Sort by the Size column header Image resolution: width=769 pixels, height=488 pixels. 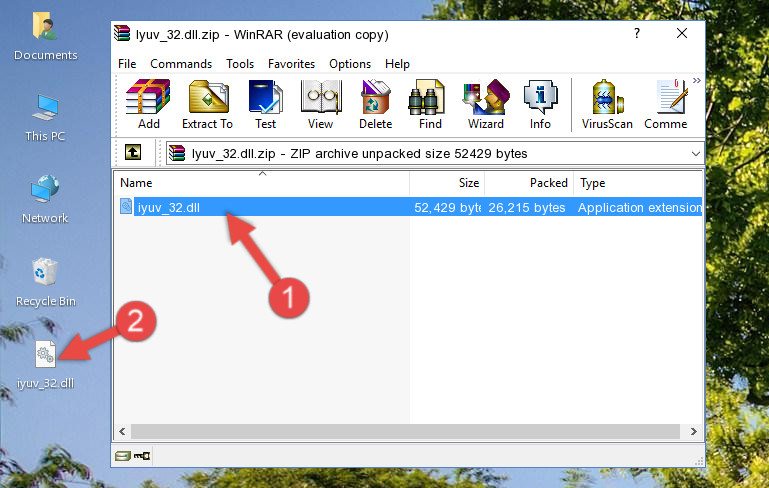pos(447,183)
